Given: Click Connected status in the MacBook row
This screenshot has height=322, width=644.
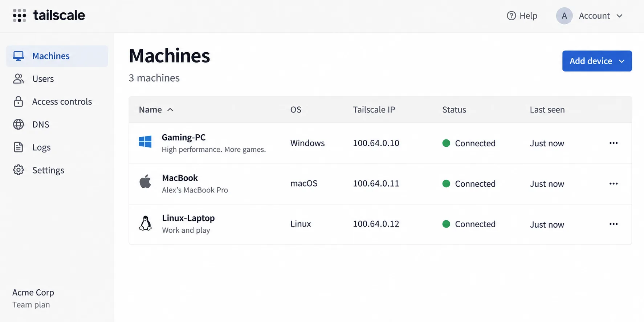Looking at the screenshot, I should pyautogui.click(x=475, y=184).
